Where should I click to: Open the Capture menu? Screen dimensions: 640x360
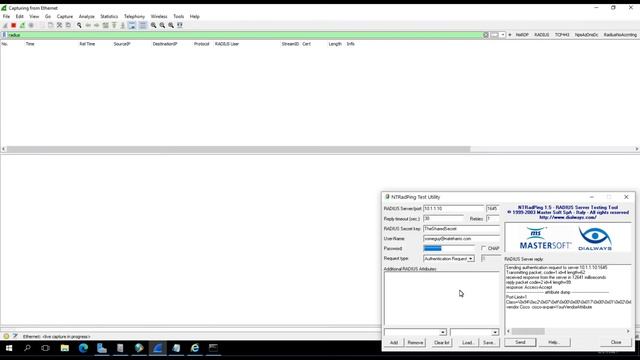[64, 16]
